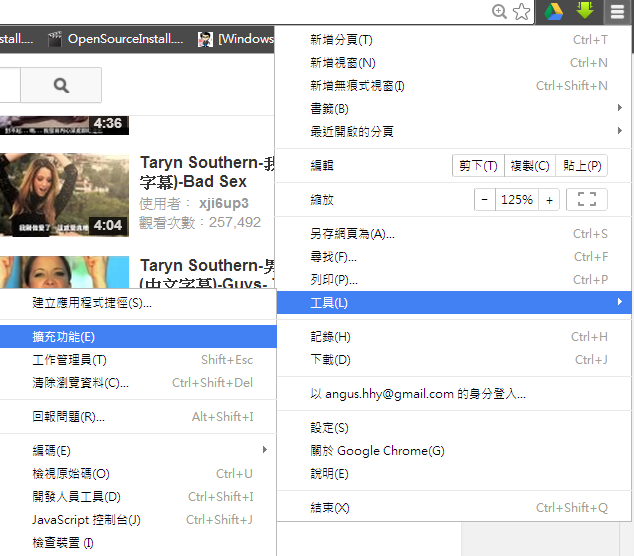Screen dimensions: 634x556
Task: Enter fullscreen using the zoom row icon
Action: pos(587,199)
